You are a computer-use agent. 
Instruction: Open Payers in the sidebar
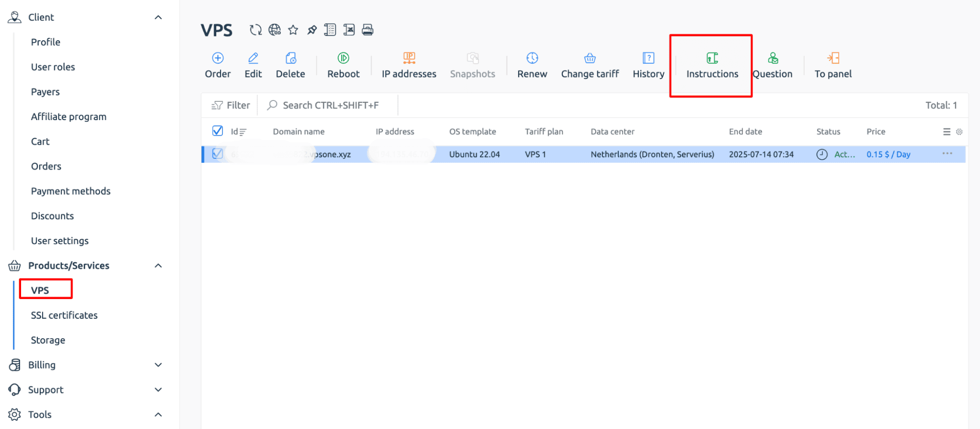click(x=45, y=92)
